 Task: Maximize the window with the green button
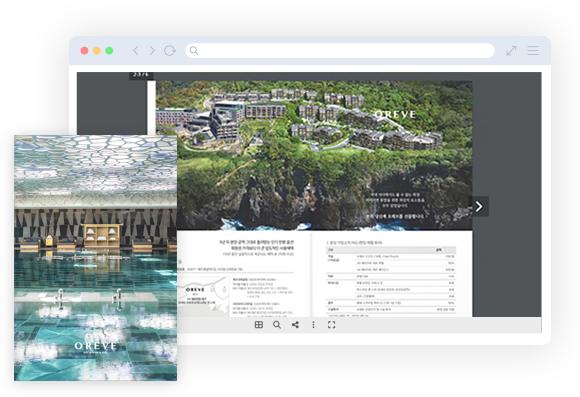(x=109, y=51)
